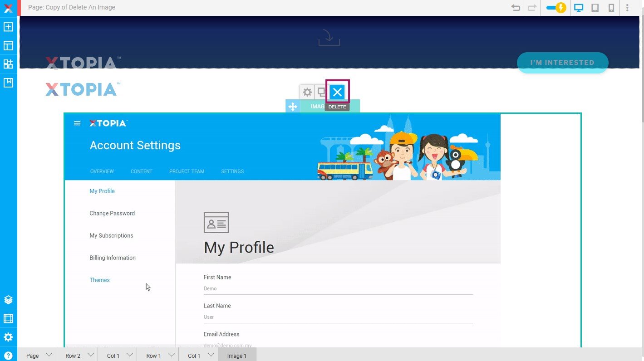Open the layers stack icon in sidebar

coord(8,300)
